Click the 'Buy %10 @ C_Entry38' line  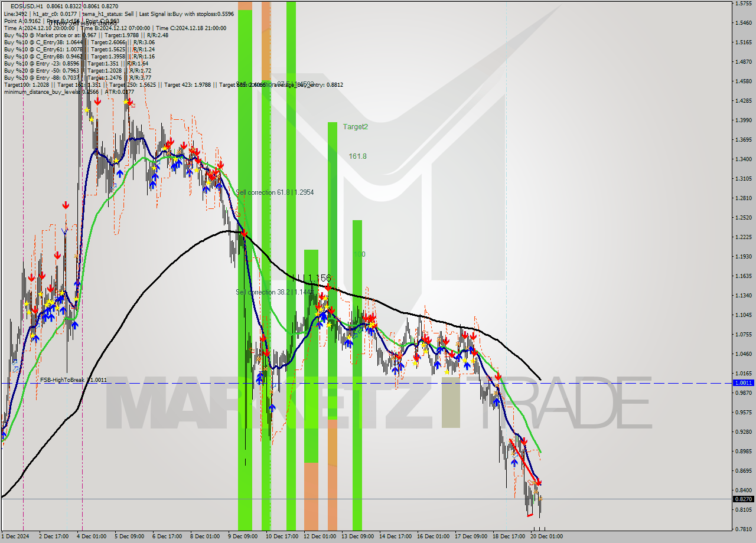(79, 42)
